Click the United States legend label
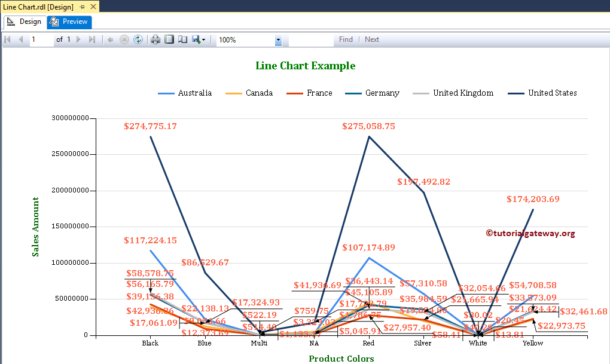Screen dimensions: 610x364 [x=553, y=93]
